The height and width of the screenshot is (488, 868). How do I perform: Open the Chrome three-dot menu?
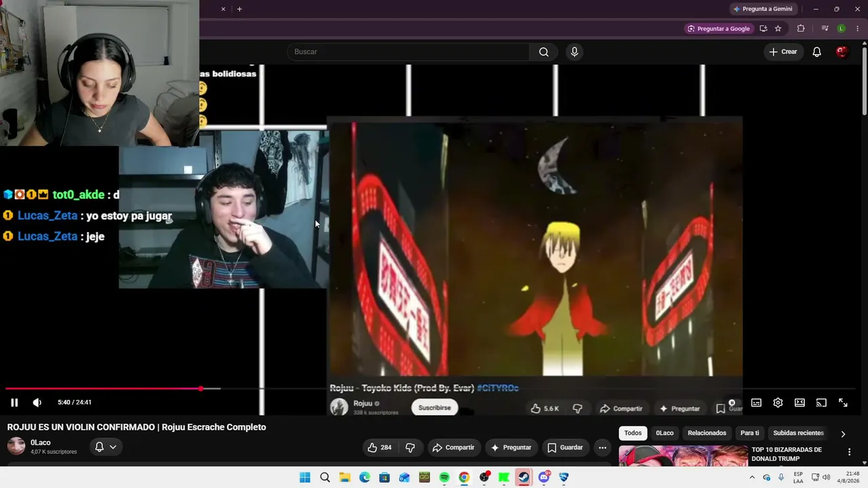857,28
